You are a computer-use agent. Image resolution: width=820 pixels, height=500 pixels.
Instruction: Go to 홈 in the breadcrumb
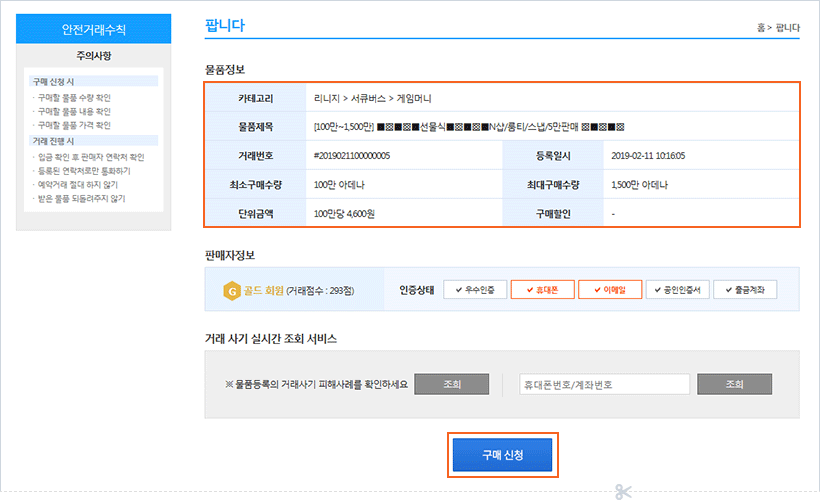pyautogui.click(x=762, y=27)
